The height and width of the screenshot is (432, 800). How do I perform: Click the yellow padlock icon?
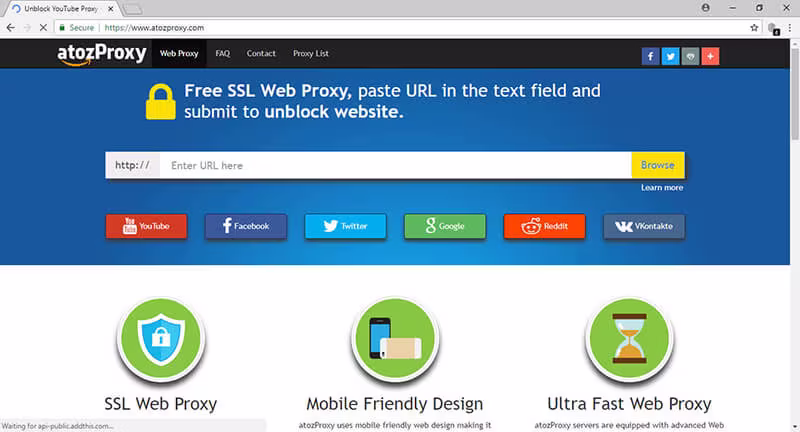[x=161, y=102]
